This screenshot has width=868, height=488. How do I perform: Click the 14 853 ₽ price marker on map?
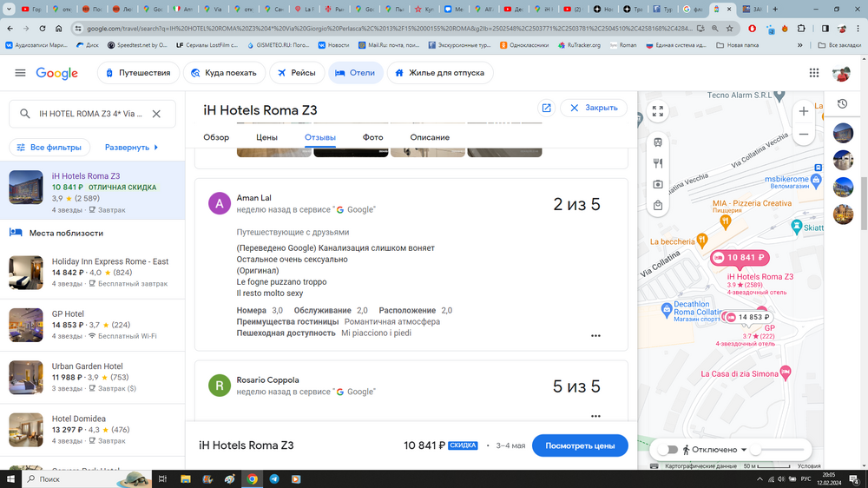point(748,318)
